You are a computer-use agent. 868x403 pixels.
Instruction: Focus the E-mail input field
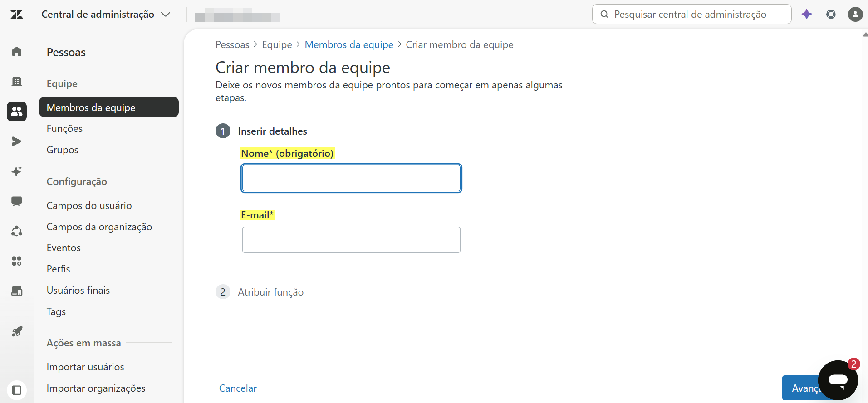click(351, 240)
